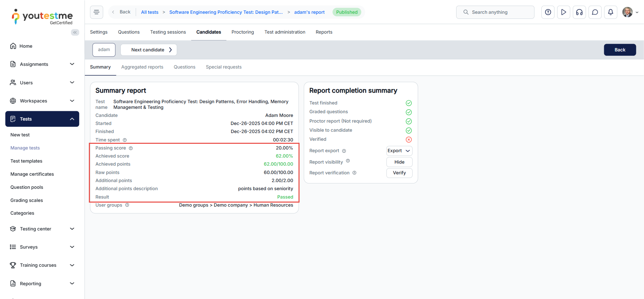This screenshot has width=644, height=299.
Task: Click the red Verified status icon
Action: (x=409, y=139)
